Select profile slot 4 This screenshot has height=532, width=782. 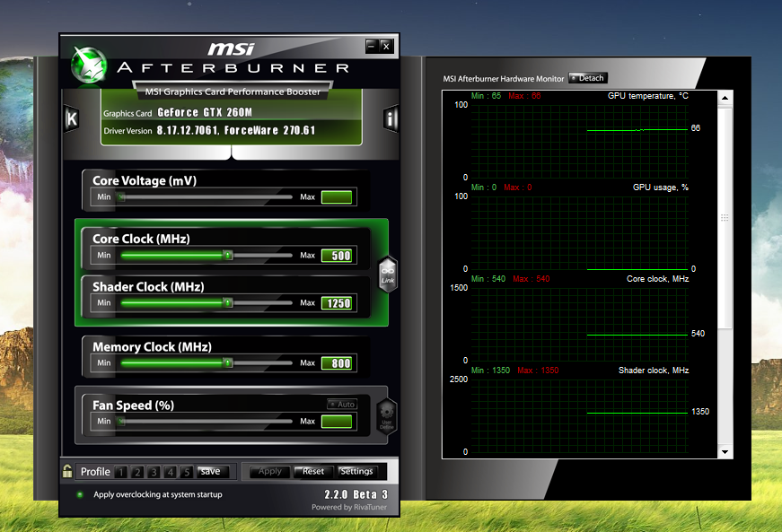(171, 472)
